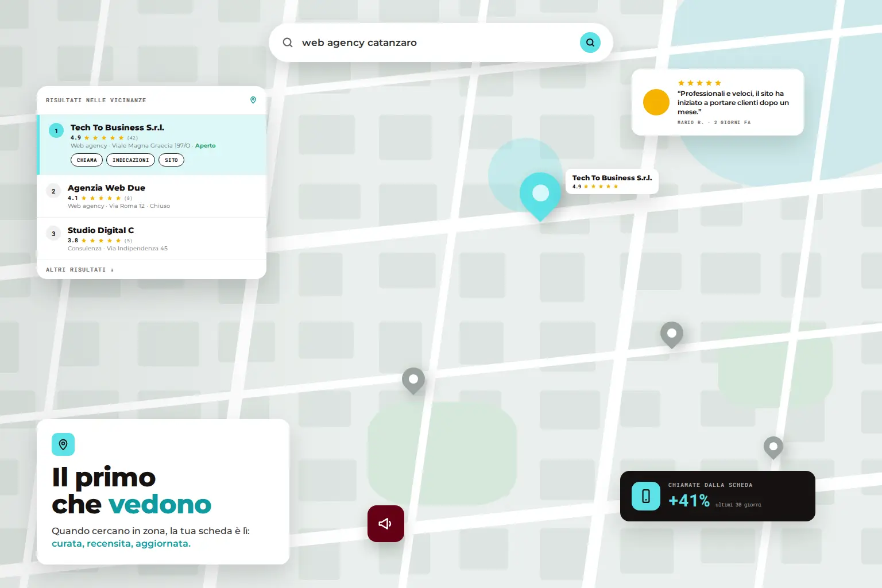Open the SITO button
This screenshot has height=588, width=882.
click(171, 160)
